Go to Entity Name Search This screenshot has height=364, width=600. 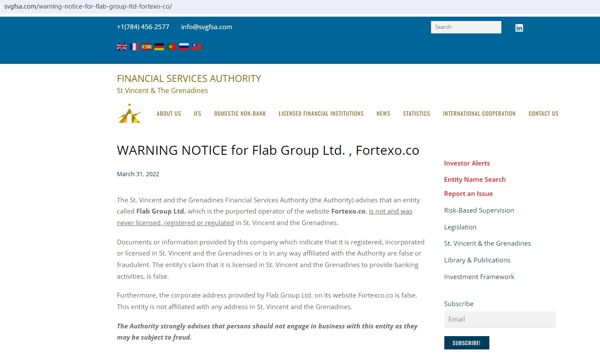(x=474, y=180)
